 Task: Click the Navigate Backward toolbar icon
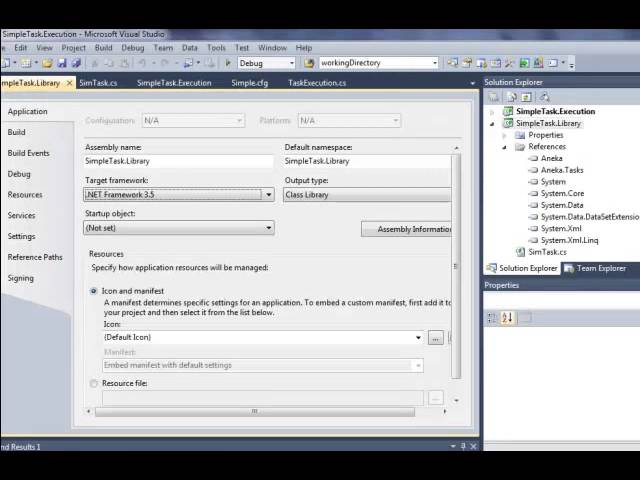[x=188, y=63]
